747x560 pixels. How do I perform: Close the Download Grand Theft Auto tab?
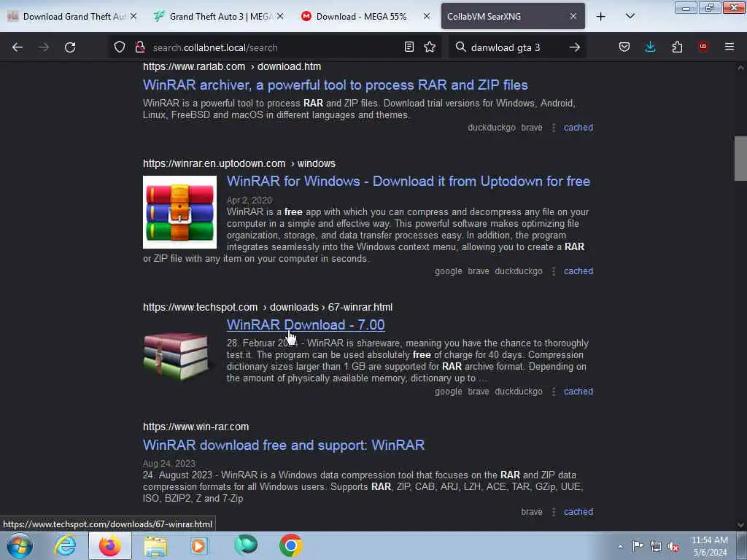click(133, 17)
